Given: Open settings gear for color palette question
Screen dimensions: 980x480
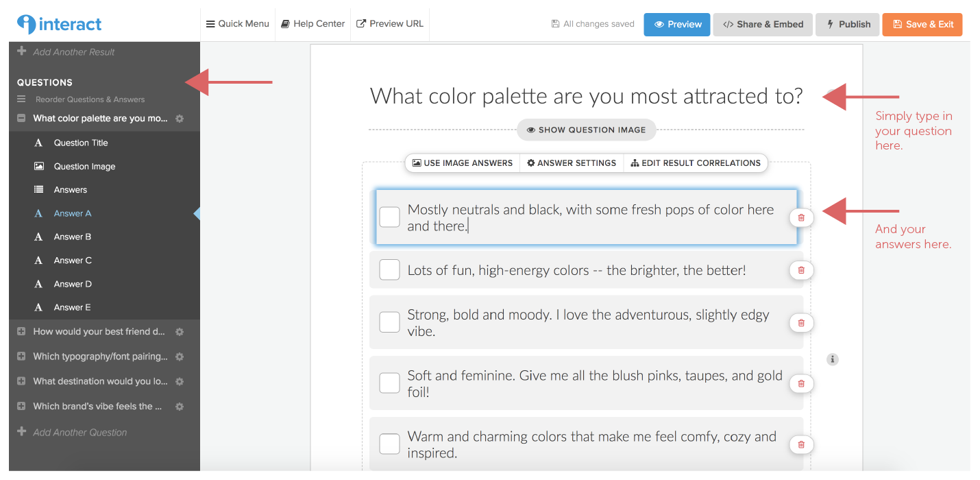Looking at the screenshot, I should (180, 119).
